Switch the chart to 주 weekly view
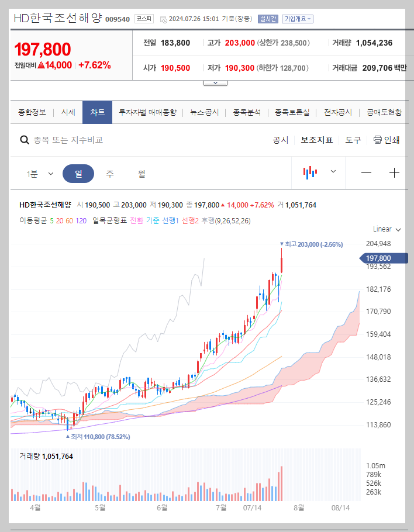414x532 pixels. (x=109, y=174)
